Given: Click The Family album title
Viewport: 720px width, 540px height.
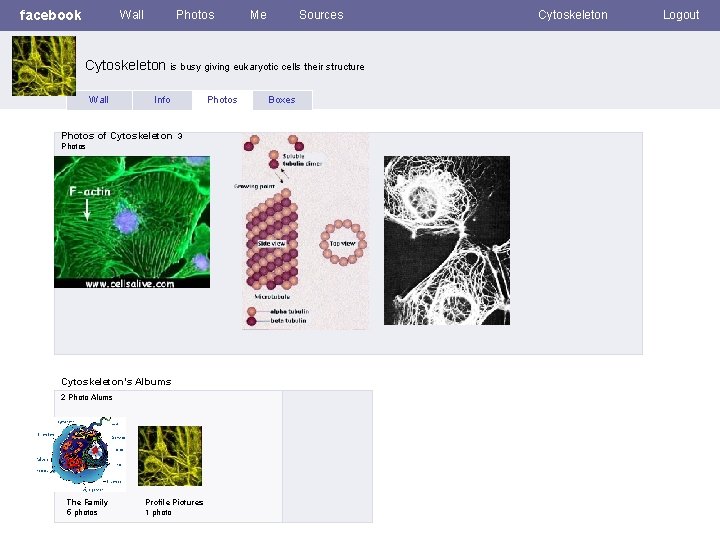Looking at the screenshot, I should (87, 502).
